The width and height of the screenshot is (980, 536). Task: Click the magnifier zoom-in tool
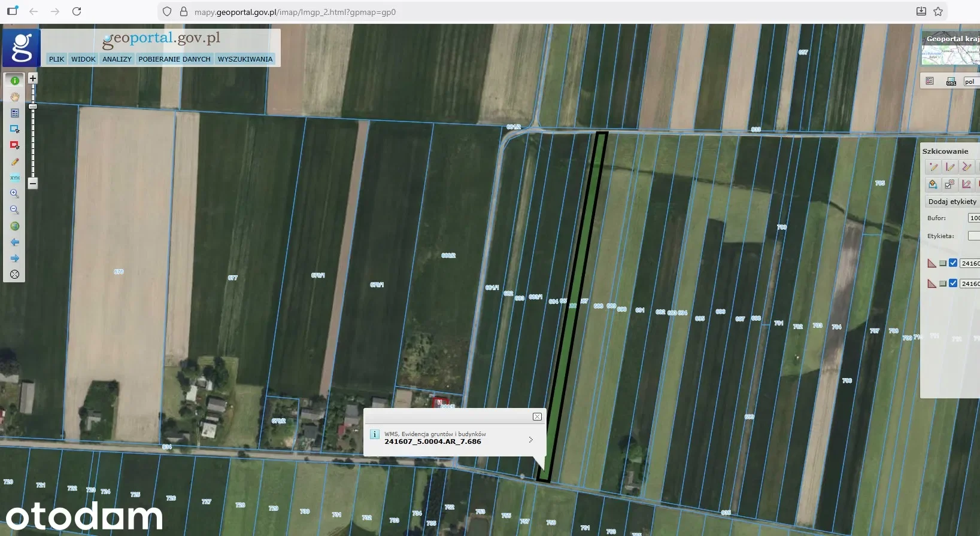pos(15,194)
